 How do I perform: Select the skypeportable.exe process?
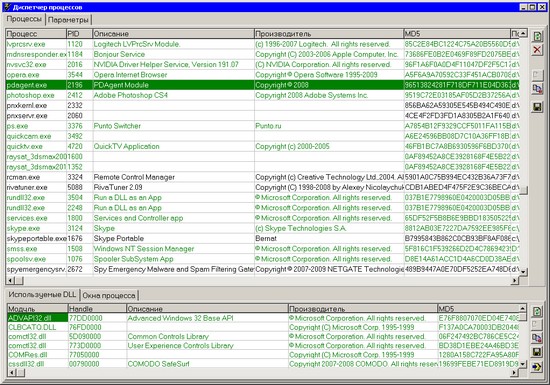pyautogui.click(x=262, y=238)
